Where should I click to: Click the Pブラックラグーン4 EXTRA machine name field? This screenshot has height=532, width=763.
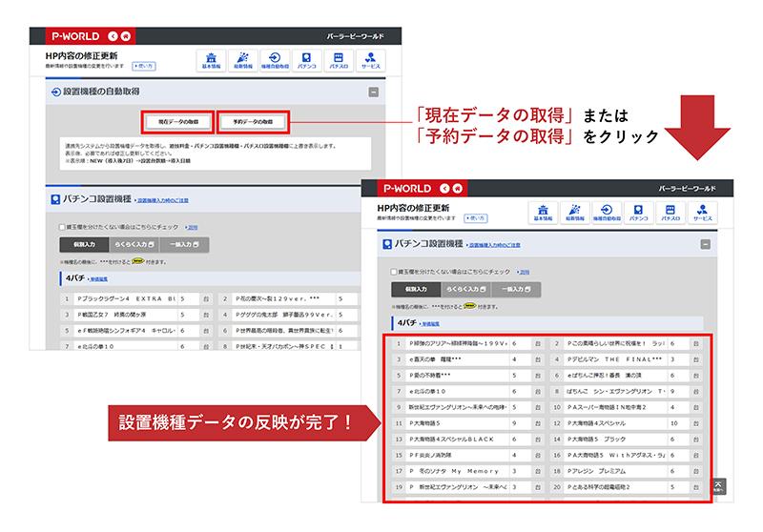tap(124, 297)
